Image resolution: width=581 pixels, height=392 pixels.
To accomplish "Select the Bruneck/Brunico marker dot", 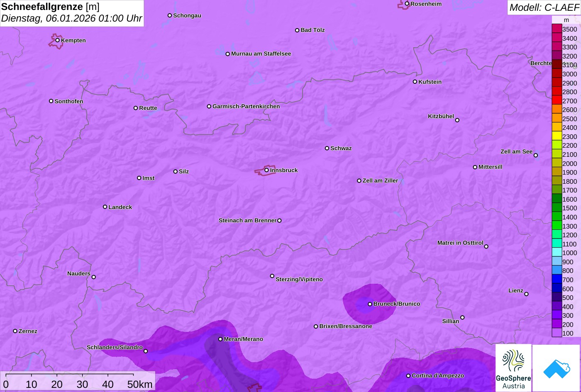I will 370,304.
